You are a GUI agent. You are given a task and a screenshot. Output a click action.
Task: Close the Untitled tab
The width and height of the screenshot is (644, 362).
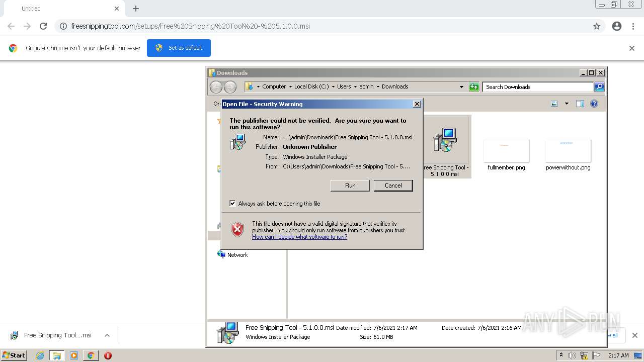(117, 9)
